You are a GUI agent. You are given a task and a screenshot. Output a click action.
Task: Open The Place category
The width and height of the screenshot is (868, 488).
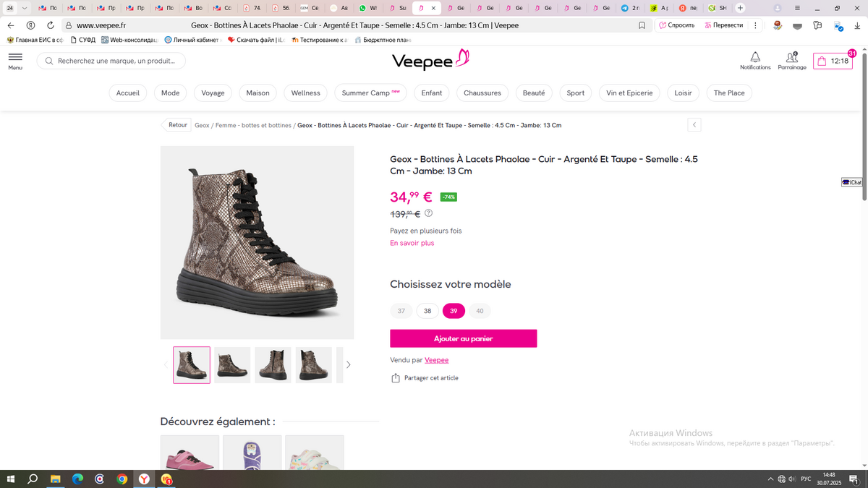[x=729, y=93]
